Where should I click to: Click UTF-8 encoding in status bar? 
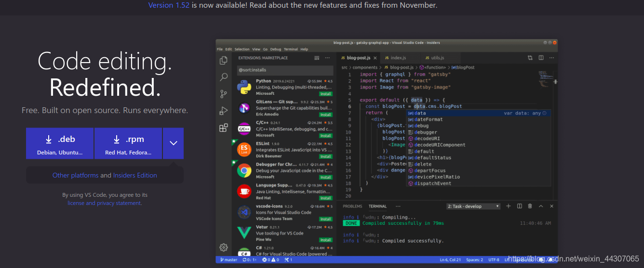tap(494, 260)
